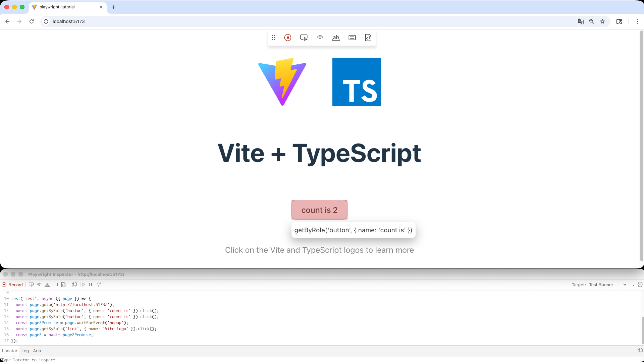Click the assert snapshot code-file icon
The image size is (644, 362).
[x=368, y=38]
